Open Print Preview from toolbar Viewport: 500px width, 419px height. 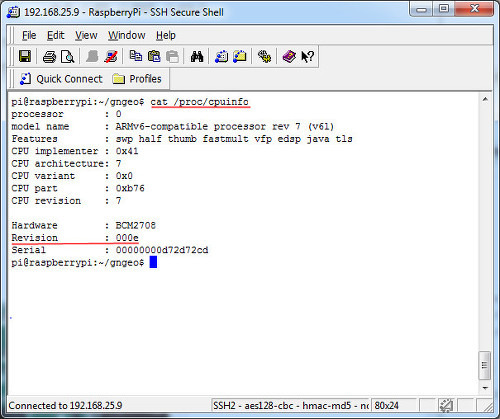(x=68, y=57)
